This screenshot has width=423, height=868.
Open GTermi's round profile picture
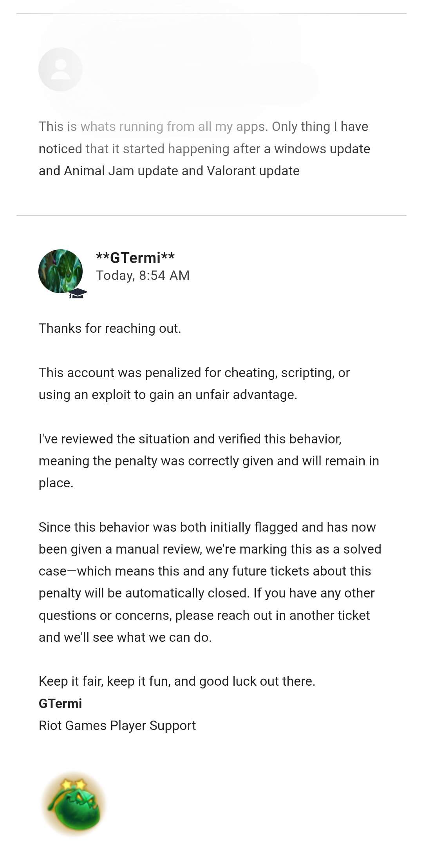[60, 271]
